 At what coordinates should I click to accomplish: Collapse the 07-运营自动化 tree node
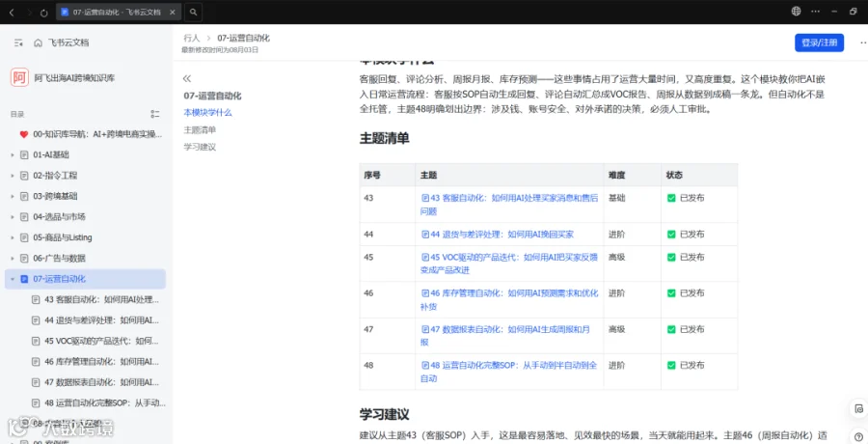click(13, 279)
